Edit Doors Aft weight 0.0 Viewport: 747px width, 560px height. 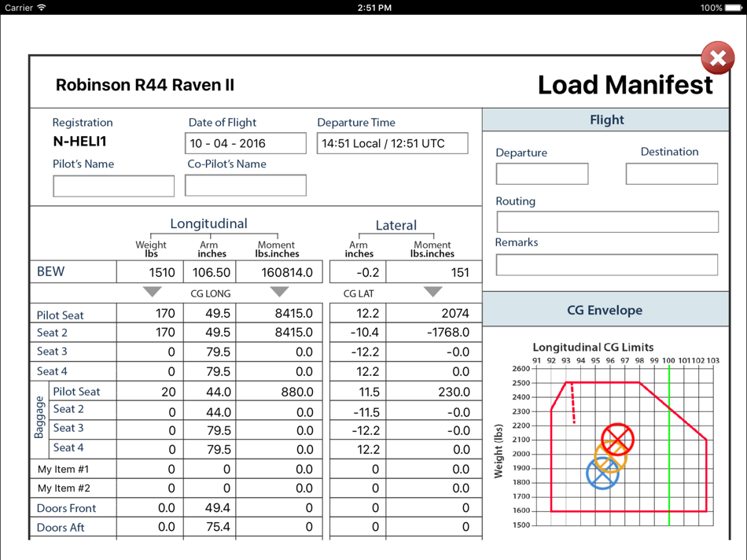(x=150, y=527)
